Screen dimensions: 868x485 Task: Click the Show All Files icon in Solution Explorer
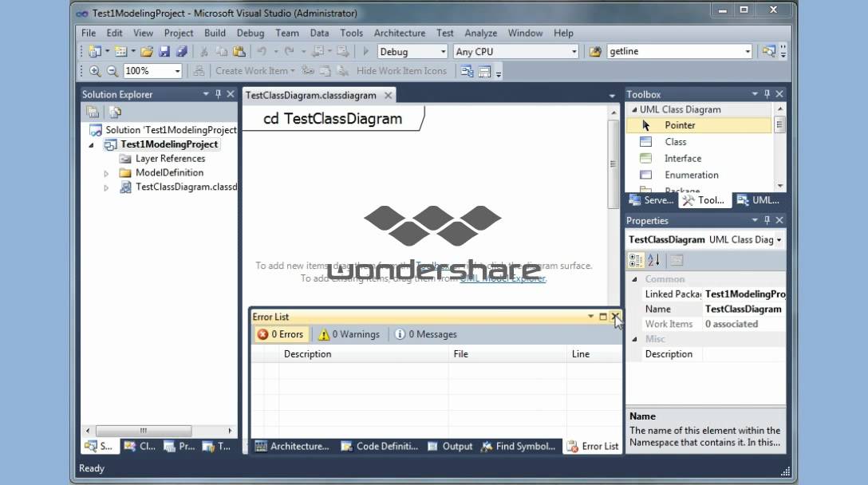[x=115, y=112]
